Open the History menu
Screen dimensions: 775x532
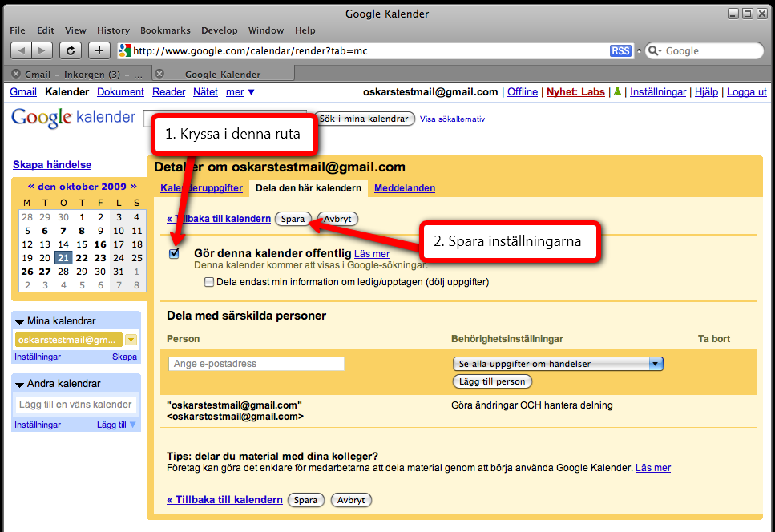[113, 30]
